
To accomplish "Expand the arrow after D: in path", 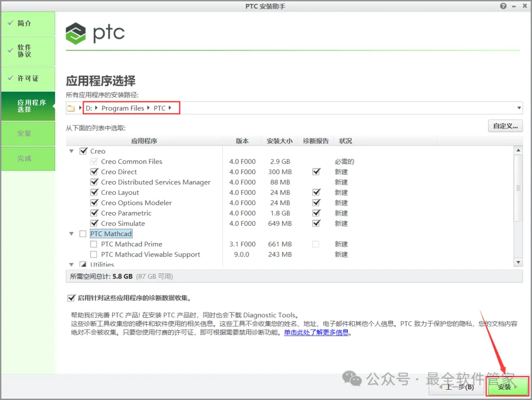I will (97, 108).
